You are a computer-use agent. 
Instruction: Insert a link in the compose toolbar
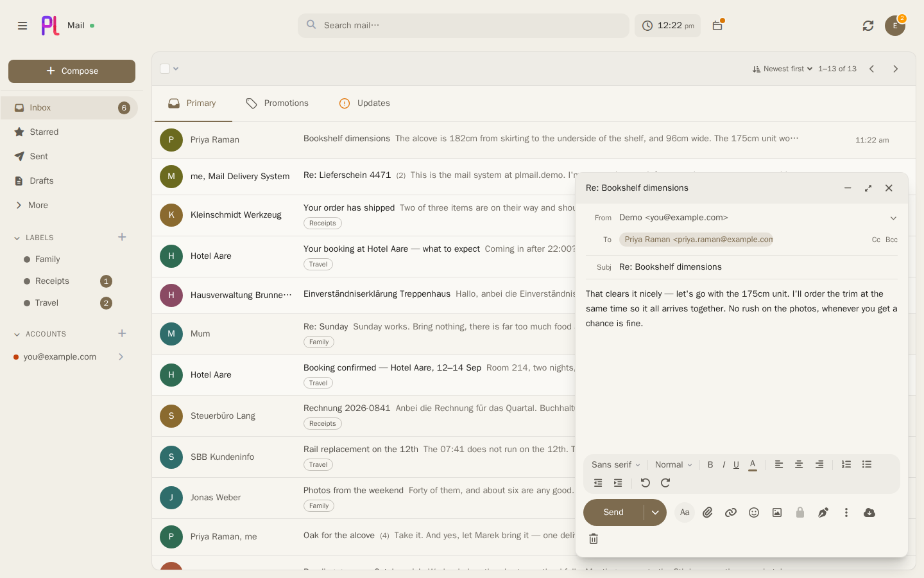point(731,512)
